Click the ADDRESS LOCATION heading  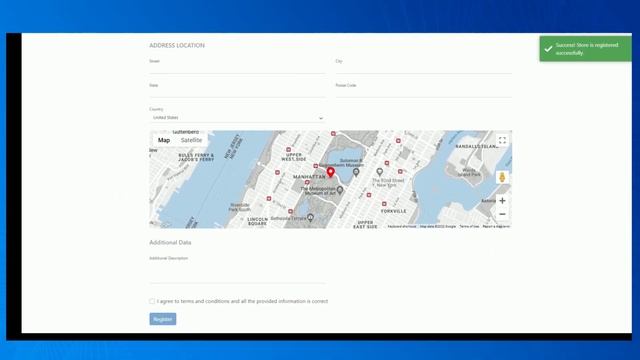coord(177,45)
